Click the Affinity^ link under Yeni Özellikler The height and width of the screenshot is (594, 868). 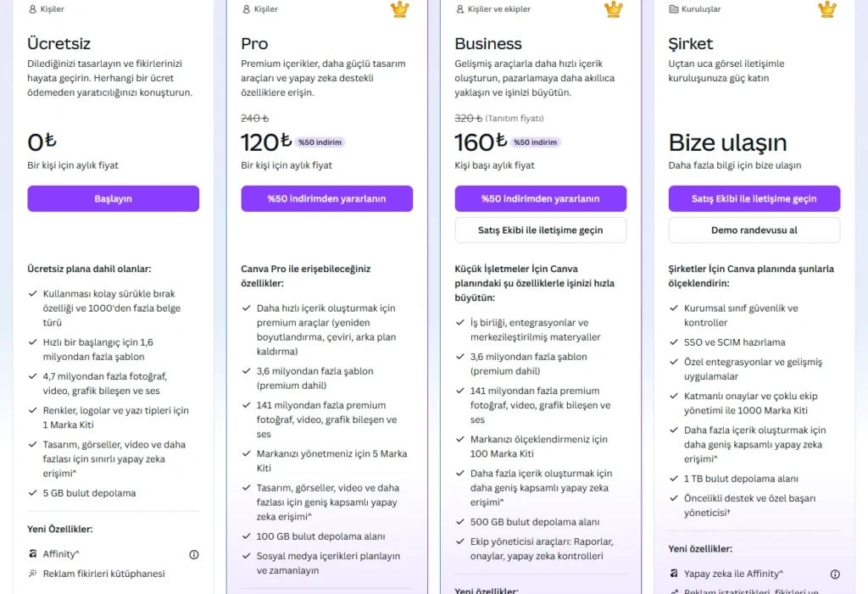coord(63,553)
